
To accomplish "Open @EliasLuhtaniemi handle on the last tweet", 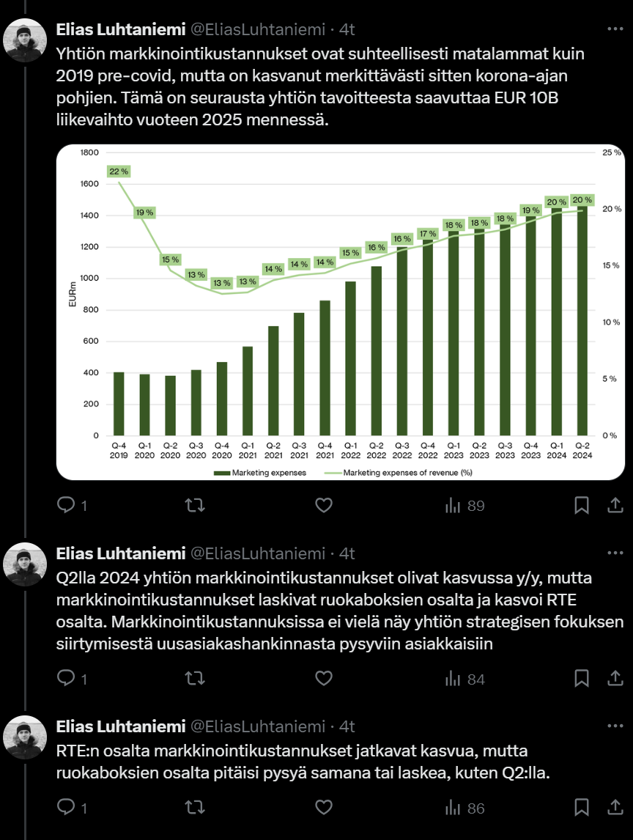I will tap(258, 726).
